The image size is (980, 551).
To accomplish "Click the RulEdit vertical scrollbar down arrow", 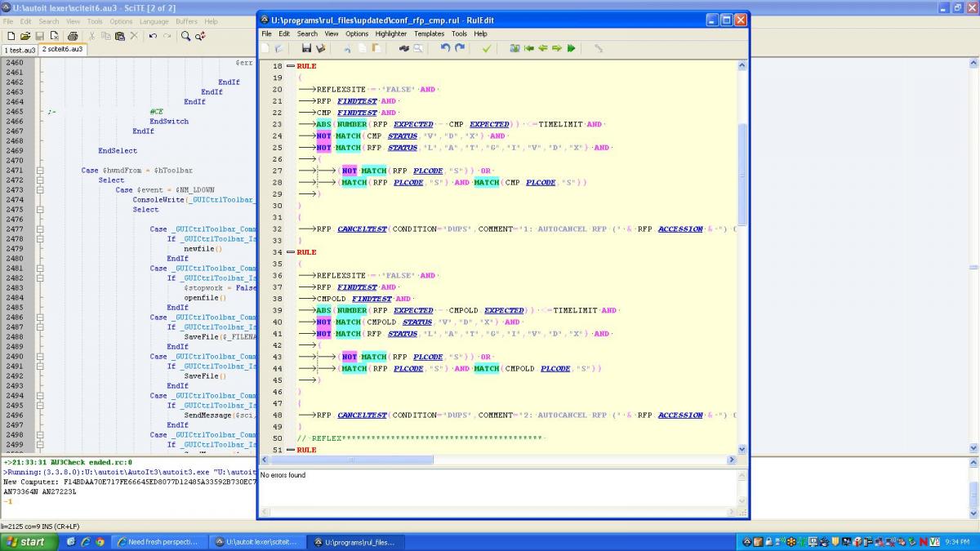I will point(742,449).
